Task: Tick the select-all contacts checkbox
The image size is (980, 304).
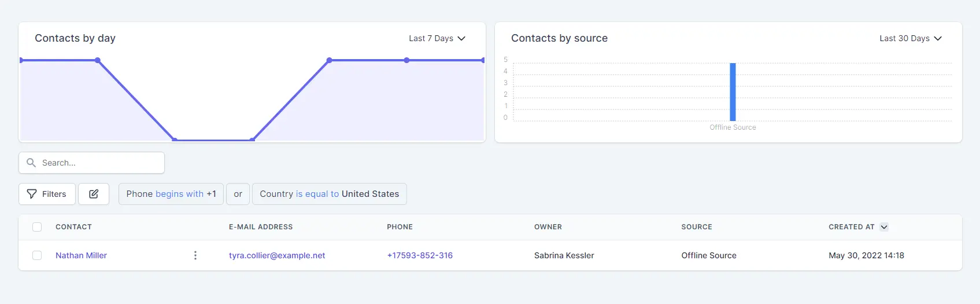Action: 37,227
